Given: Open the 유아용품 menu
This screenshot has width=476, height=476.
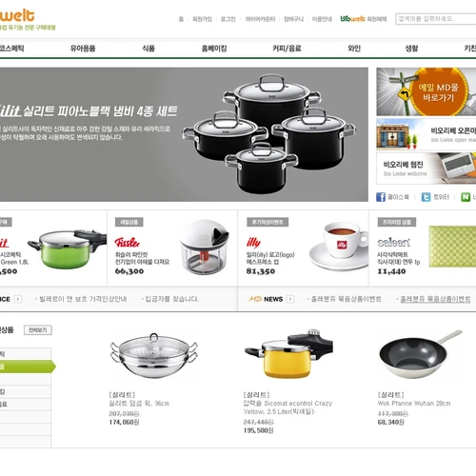Looking at the screenshot, I should click(83, 49).
